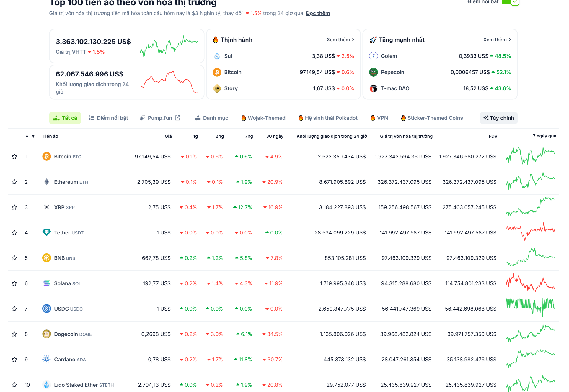Viewport: 569px width, 392px height.
Task: Open the Pump.fun external link tab
Action: [160, 118]
